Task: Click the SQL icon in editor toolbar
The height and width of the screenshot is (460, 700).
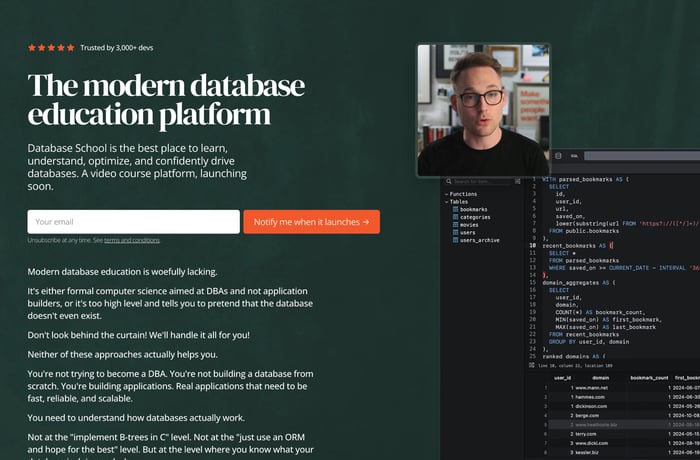Action: [574, 156]
